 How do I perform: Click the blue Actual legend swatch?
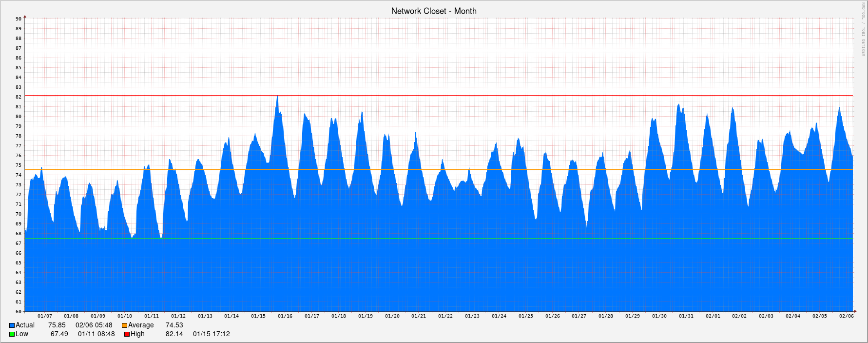(12, 325)
